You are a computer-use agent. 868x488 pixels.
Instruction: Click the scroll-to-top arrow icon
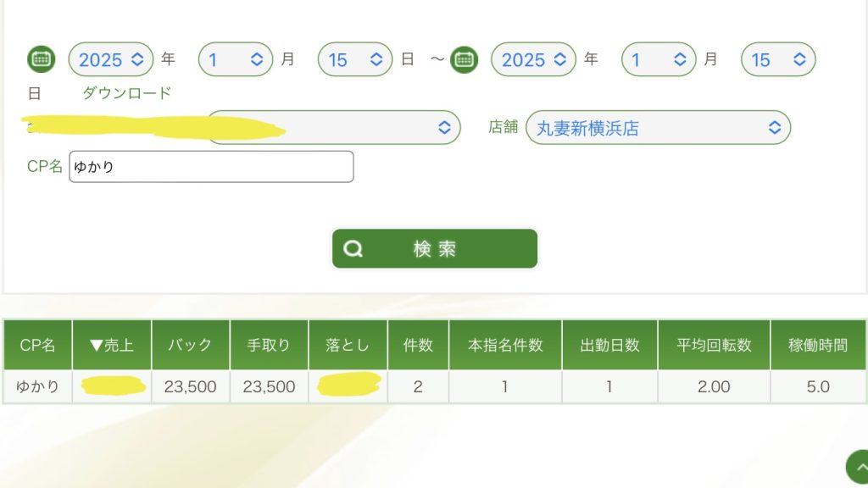[x=858, y=467]
